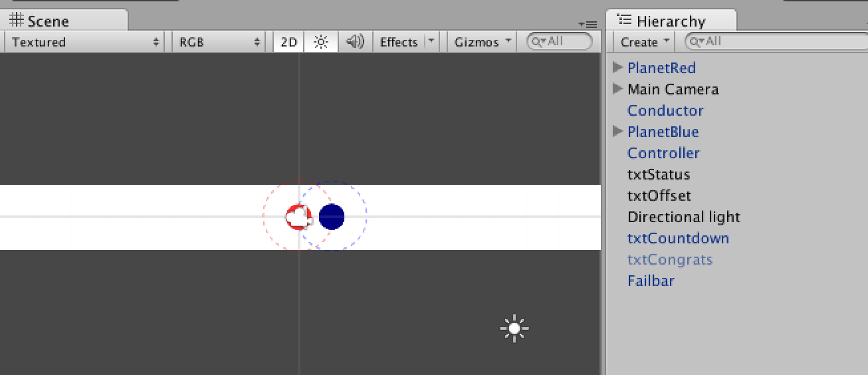Select Main Camera in Hierarchy
Screen dimensions: 868x375
[673, 89]
